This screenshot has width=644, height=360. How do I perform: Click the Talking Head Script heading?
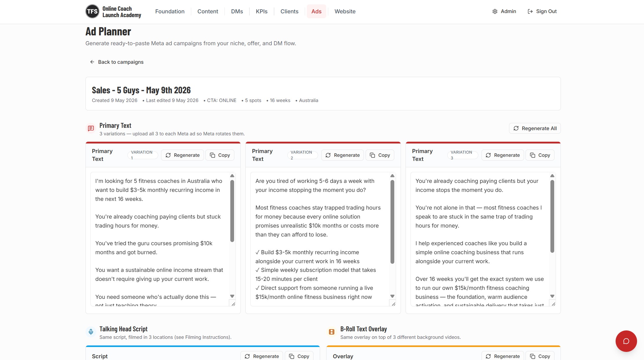click(x=123, y=329)
